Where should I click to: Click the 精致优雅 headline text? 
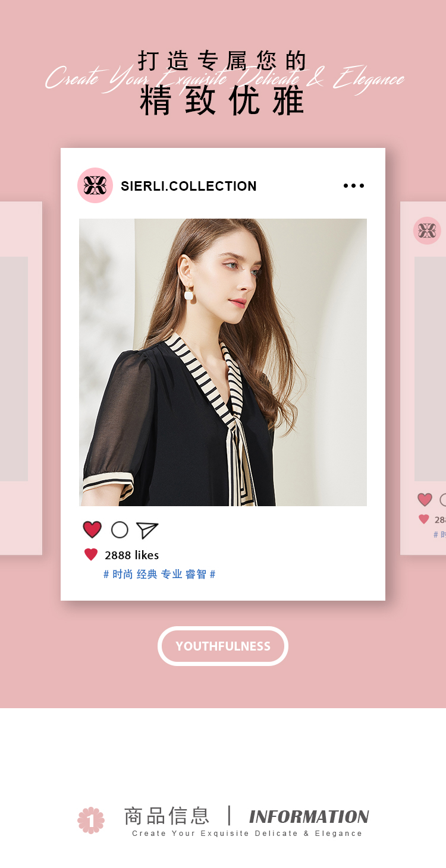pyautogui.click(x=222, y=101)
